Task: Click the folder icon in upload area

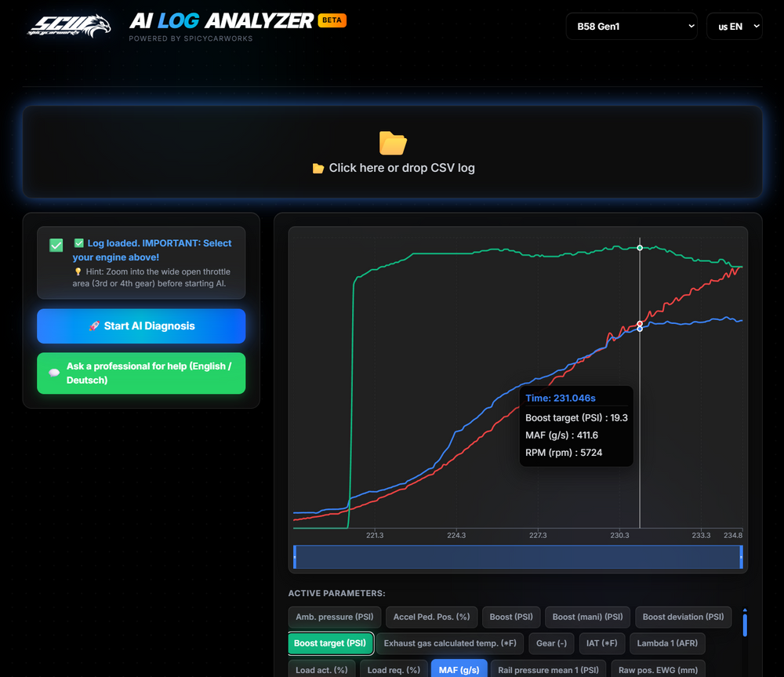Action: [x=393, y=143]
